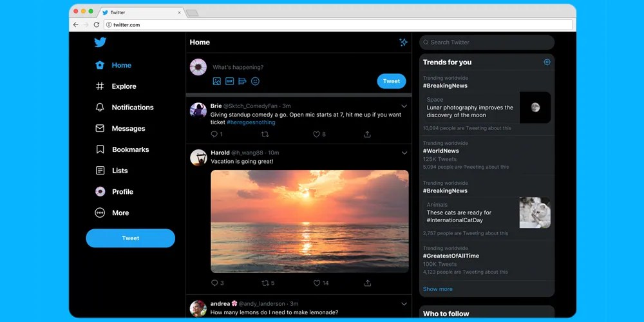This screenshot has height=322, width=644.
Task: Add an image to the tweet
Action: pyautogui.click(x=217, y=81)
